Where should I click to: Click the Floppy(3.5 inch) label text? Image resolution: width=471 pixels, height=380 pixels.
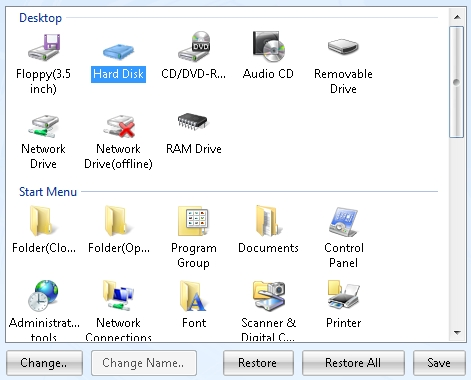click(x=43, y=81)
